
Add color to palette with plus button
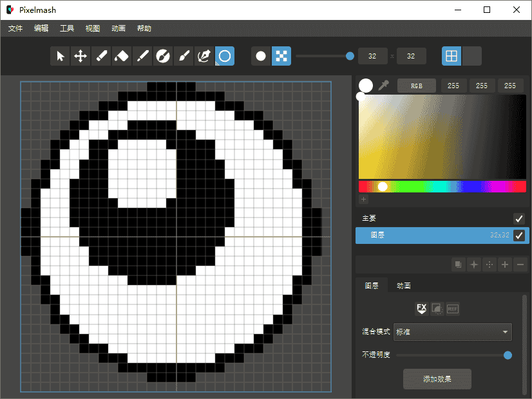[x=363, y=199]
